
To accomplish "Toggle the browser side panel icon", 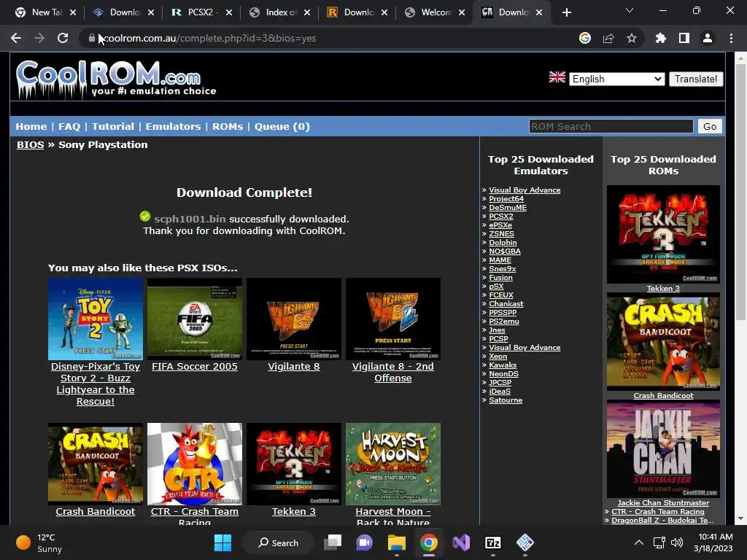I will coord(684,38).
